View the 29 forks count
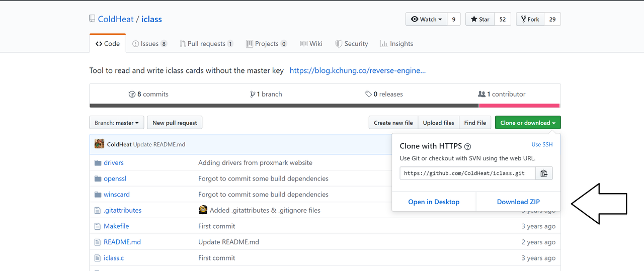This screenshot has width=644, height=271. click(552, 19)
